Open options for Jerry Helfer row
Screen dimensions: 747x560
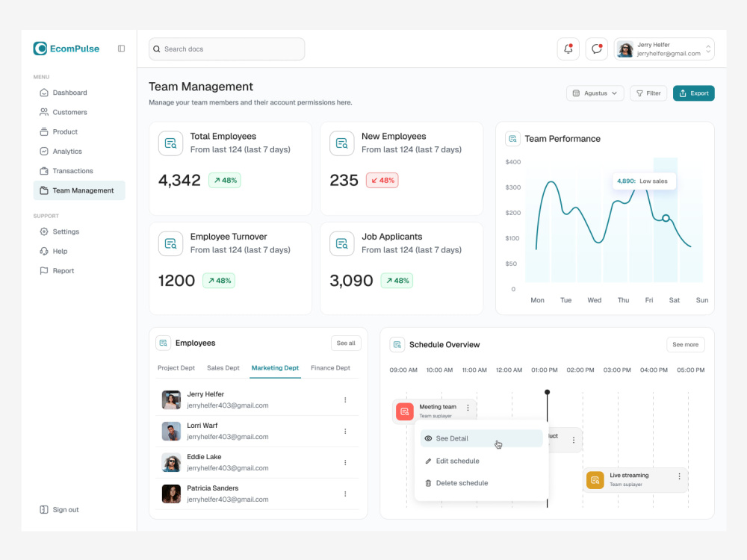point(345,400)
